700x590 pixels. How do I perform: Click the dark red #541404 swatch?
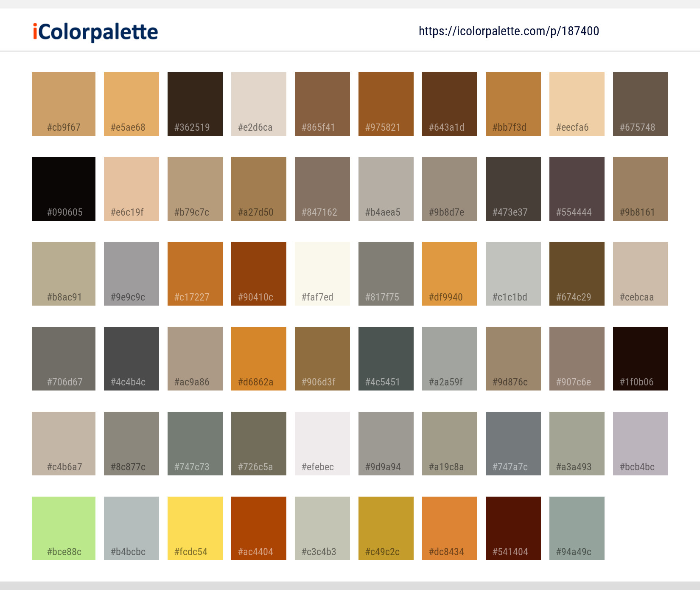(513, 528)
